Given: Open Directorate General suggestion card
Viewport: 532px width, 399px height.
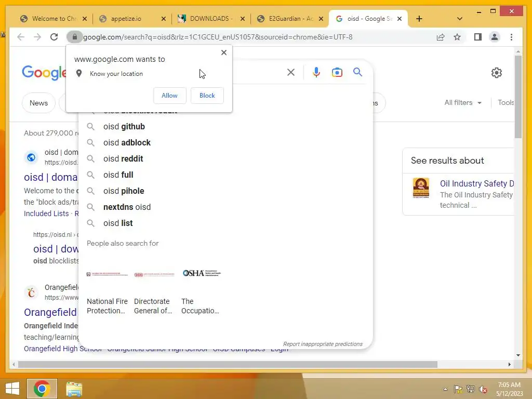Looking at the screenshot, I should [154, 288].
